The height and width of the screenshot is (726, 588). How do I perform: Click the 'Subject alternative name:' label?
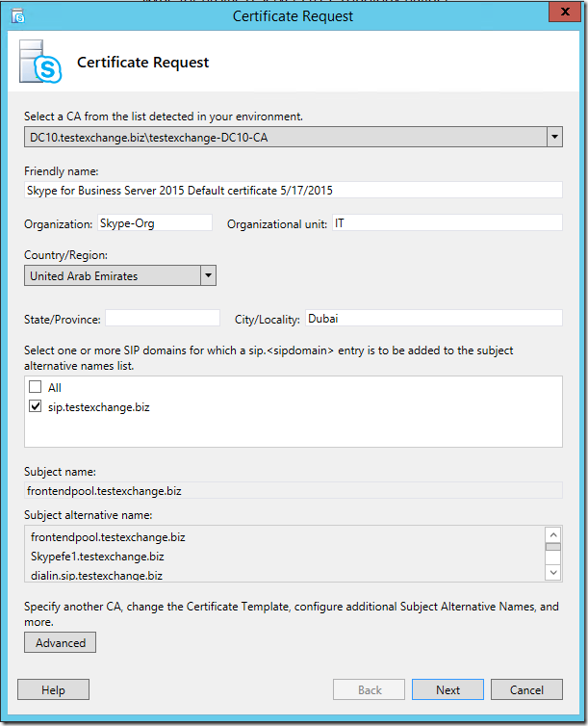coord(88,515)
